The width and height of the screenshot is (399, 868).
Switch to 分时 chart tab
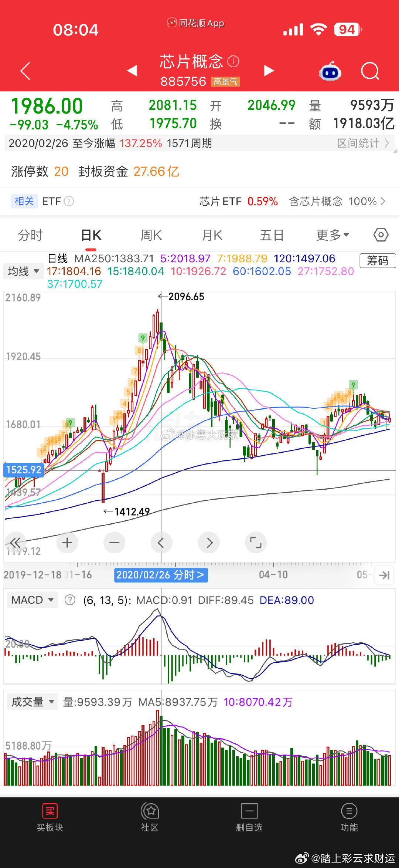(x=30, y=235)
